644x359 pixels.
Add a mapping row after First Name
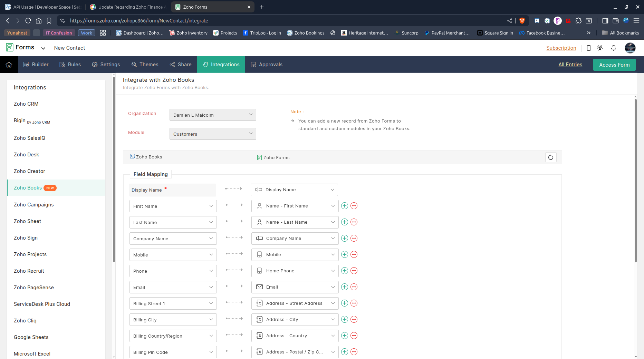click(x=344, y=206)
